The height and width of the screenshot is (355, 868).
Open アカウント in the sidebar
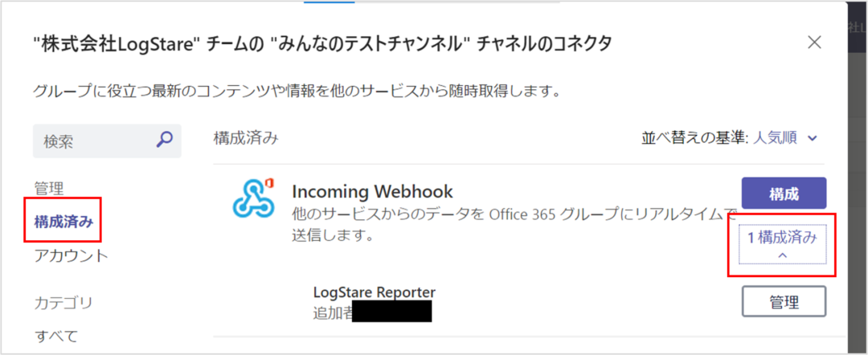tap(71, 255)
